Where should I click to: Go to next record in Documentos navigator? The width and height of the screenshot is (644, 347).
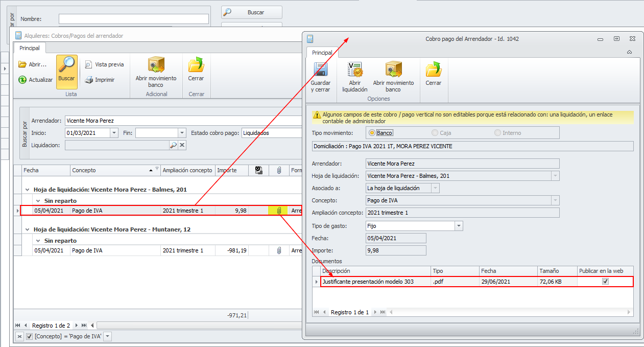click(x=376, y=312)
